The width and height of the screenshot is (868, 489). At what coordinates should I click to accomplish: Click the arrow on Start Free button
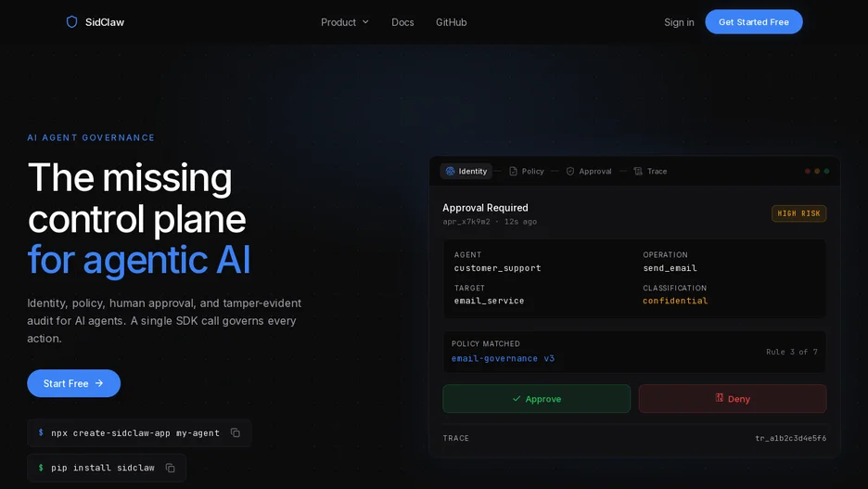tap(99, 383)
